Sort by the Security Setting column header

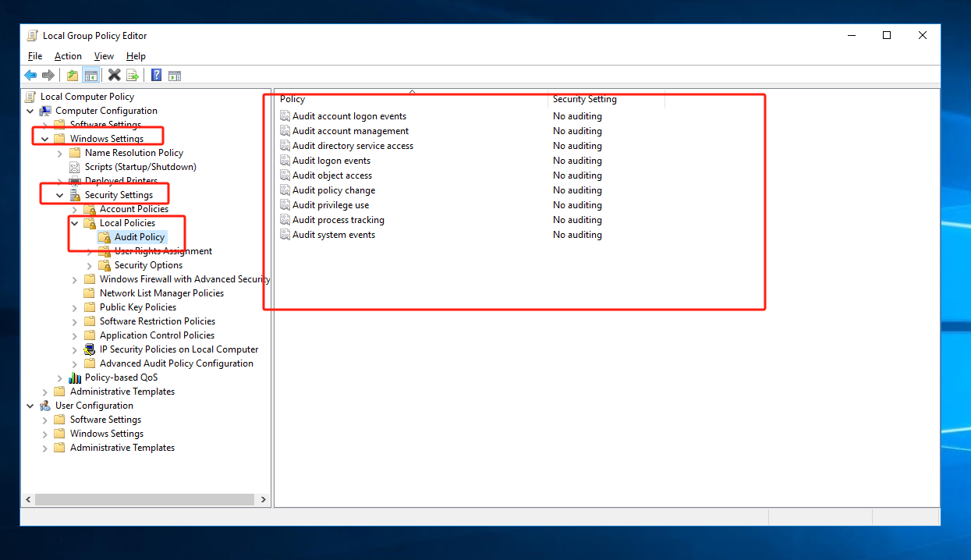(585, 99)
